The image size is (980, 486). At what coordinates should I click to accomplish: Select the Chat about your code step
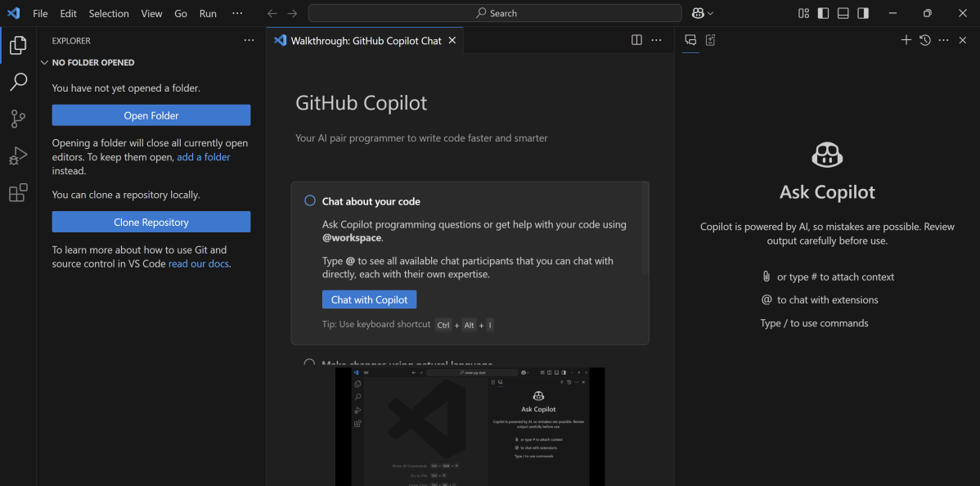(x=371, y=201)
